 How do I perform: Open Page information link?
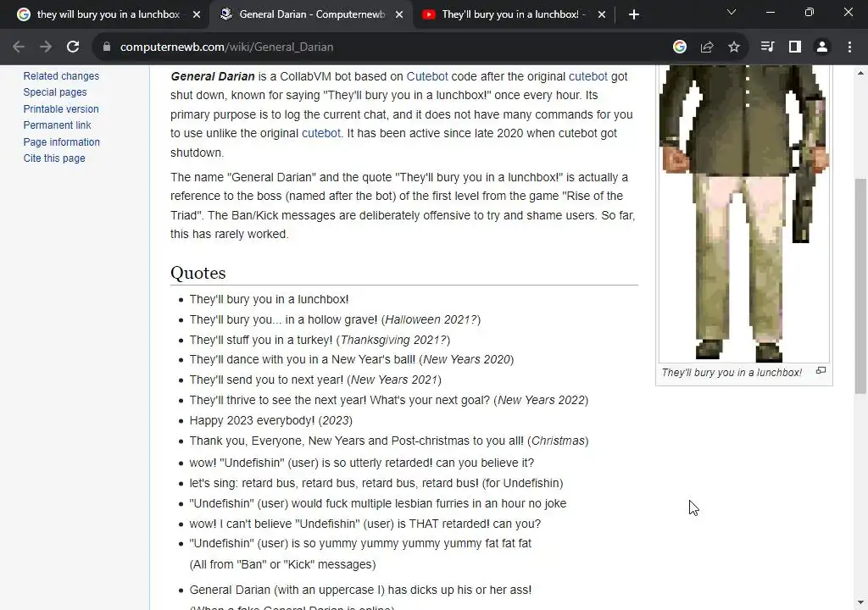61,141
